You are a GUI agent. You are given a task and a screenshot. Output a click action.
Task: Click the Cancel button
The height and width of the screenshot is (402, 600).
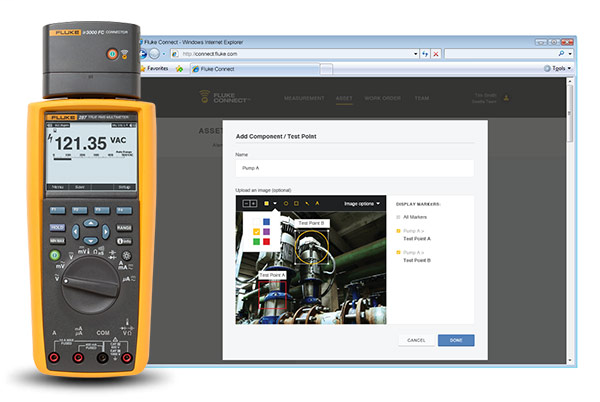416,340
